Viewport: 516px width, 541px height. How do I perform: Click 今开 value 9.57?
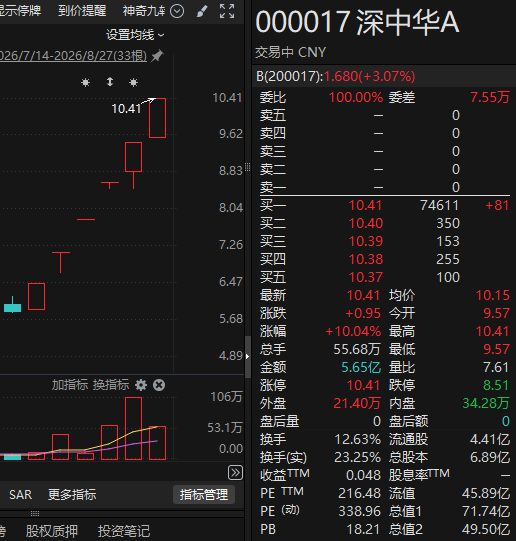coord(496,314)
